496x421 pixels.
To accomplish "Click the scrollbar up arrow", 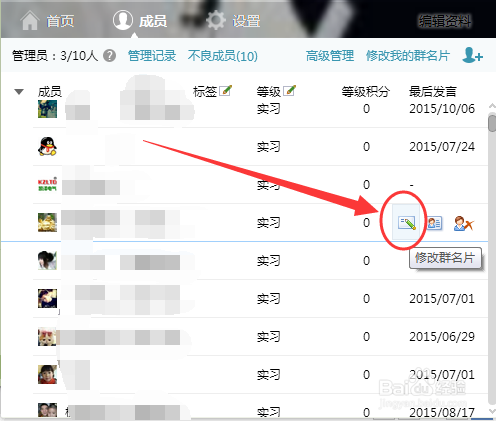I will tap(492, 106).
